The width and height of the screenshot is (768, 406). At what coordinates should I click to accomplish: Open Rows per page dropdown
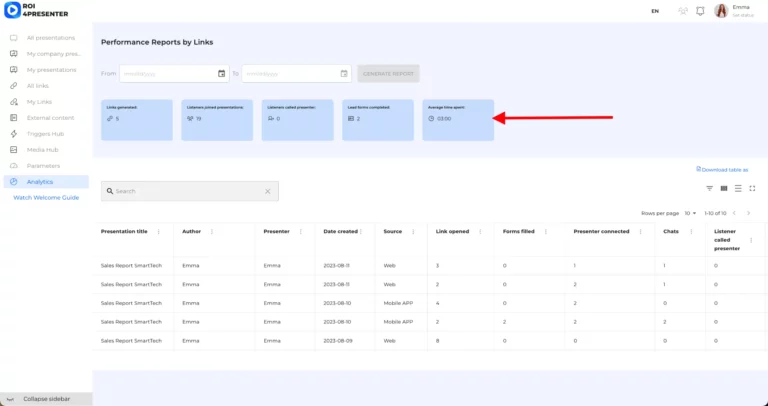point(691,213)
